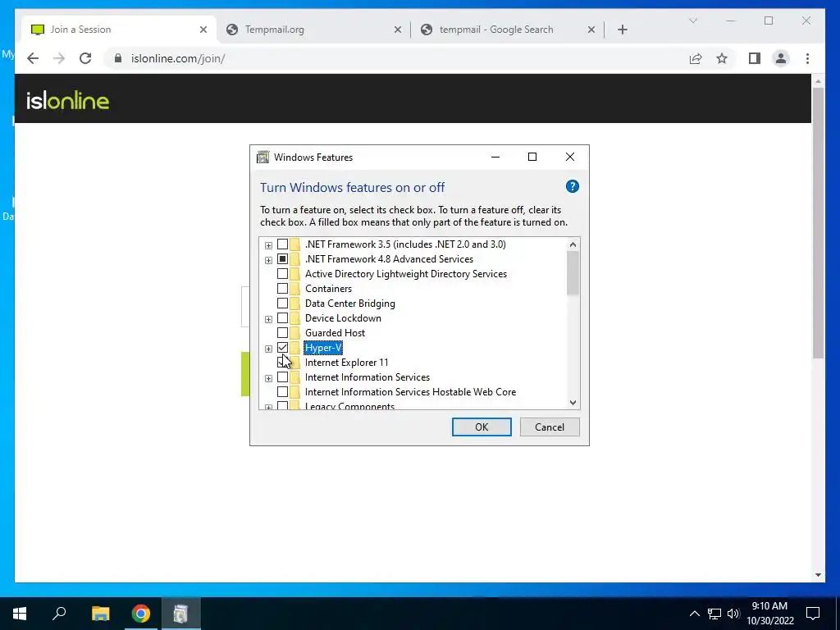View site lock info icon
Image resolution: width=840 pixels, height=630 pixels.
pos(118,58)
